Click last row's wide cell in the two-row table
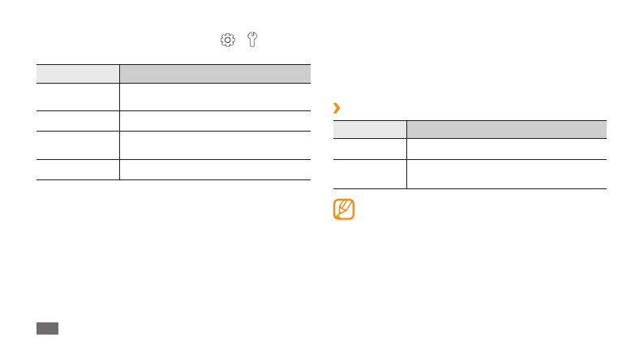 tap(506, 174)
